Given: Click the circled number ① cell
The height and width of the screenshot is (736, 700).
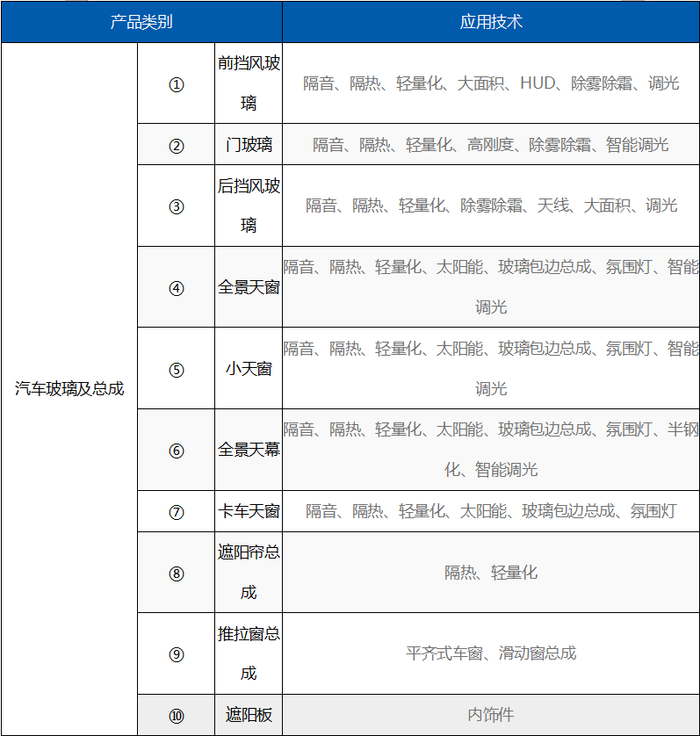Looking at the screenshot, I should point(177,84).
